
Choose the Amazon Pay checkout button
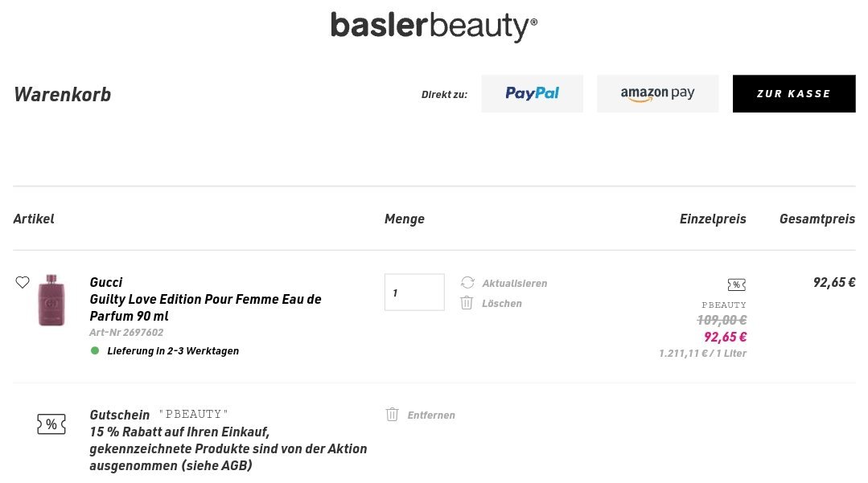[657, 94]
